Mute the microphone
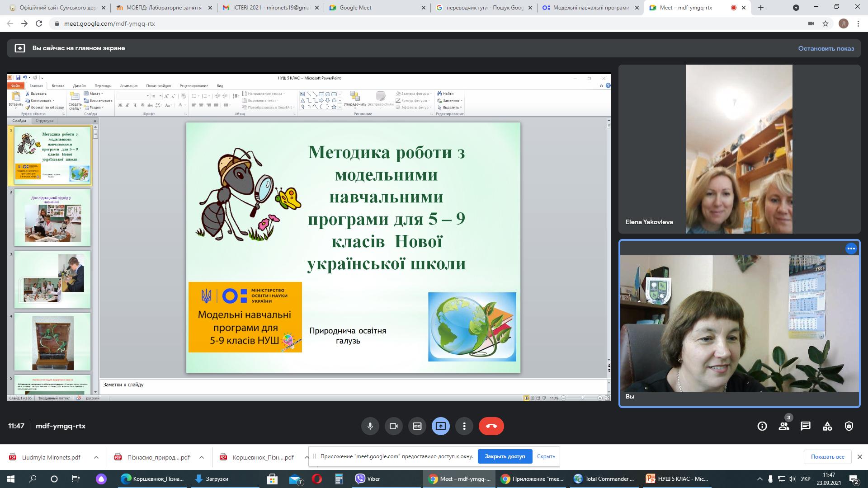 point(370,426)
